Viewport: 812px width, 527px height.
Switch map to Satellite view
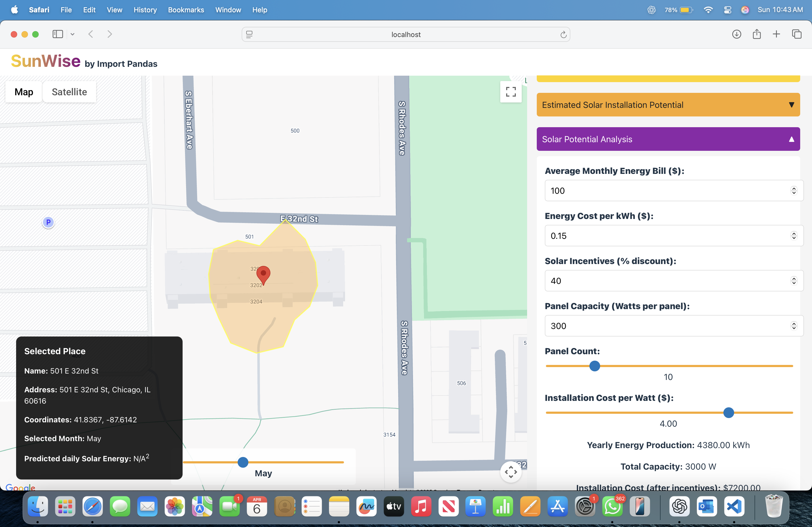69,92
